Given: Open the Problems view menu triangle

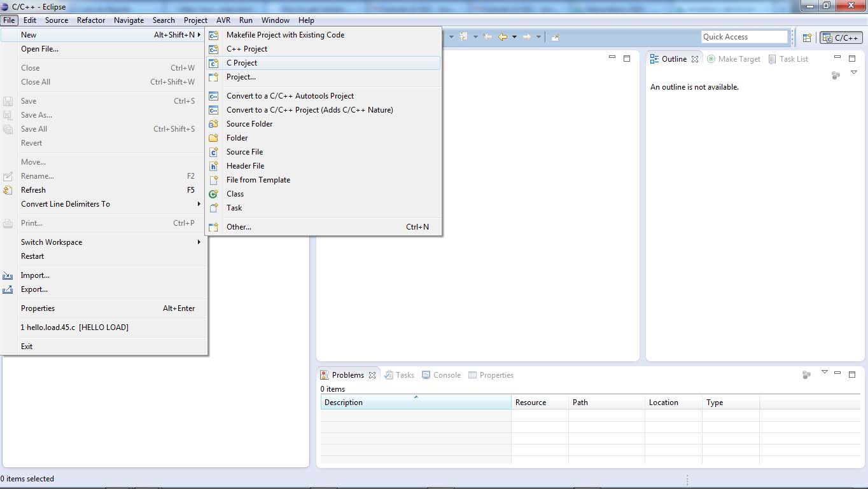Looking at the screenshot, I should [x=825, y=373].
